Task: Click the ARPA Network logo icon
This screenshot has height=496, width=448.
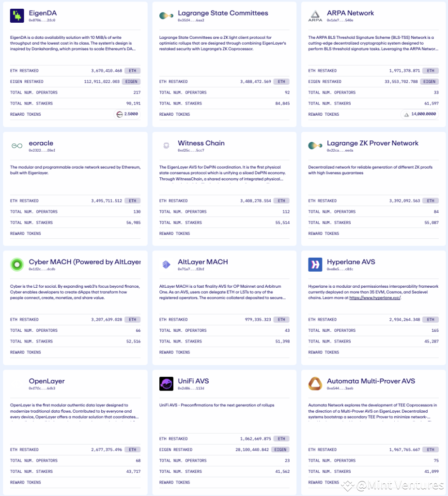Action: click(x=315, y=16)
